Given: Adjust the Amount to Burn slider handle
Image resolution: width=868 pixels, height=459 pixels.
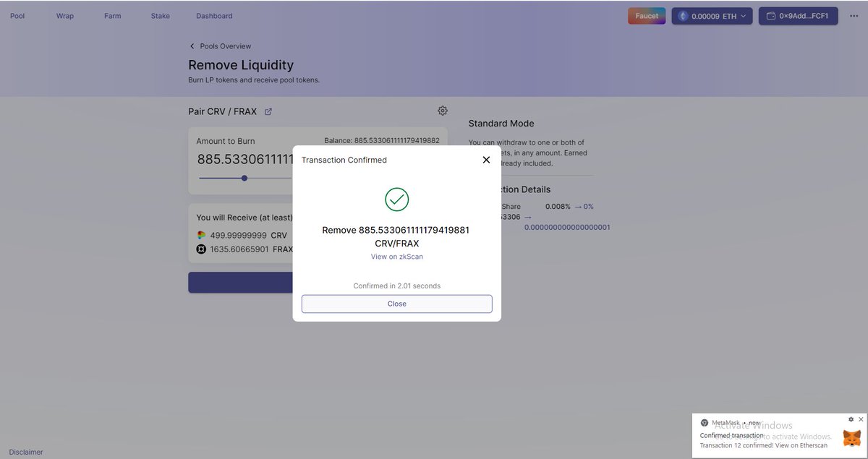Looking at the screenshot, I should pyautogui.click(x=244, y=178).
